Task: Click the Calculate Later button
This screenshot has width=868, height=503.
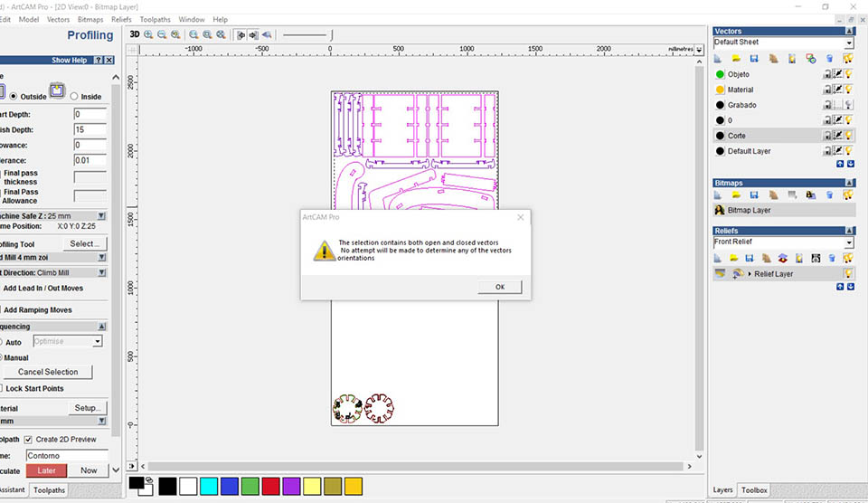Action: click(x=46, y=470)
